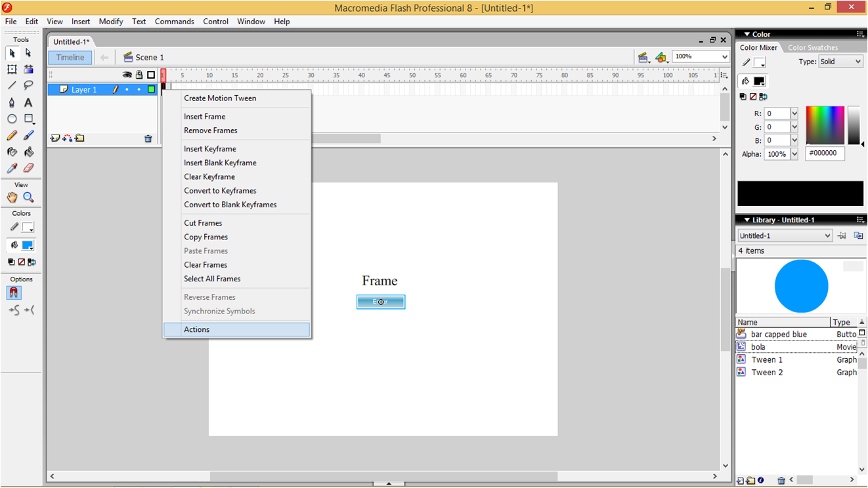Toggle visibility dot of Layer 1
This screenshot has height=488, width=868.
[128, 89]
